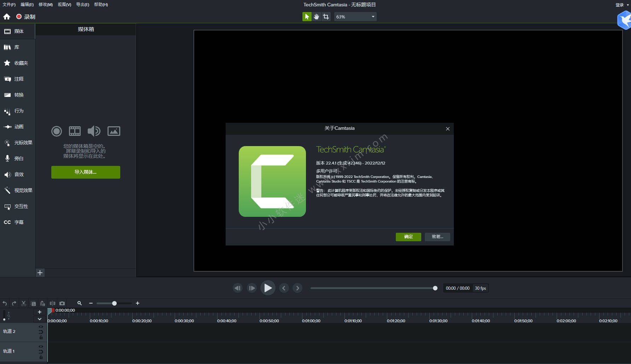The image size is (631, 364).
Task: Click the Home icon
Action: [x=7, y=17]
